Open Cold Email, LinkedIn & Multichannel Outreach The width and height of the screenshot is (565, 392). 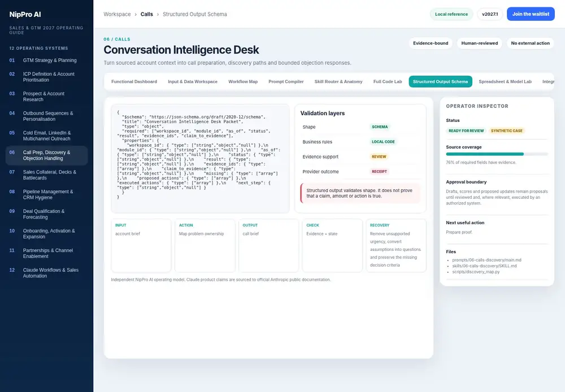[x=46, y=136]
